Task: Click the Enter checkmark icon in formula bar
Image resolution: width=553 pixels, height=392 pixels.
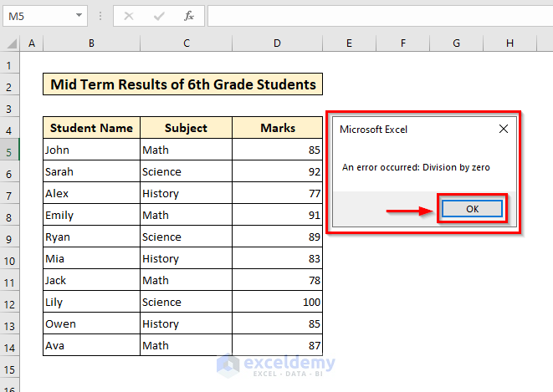Action: click(159, 16)
